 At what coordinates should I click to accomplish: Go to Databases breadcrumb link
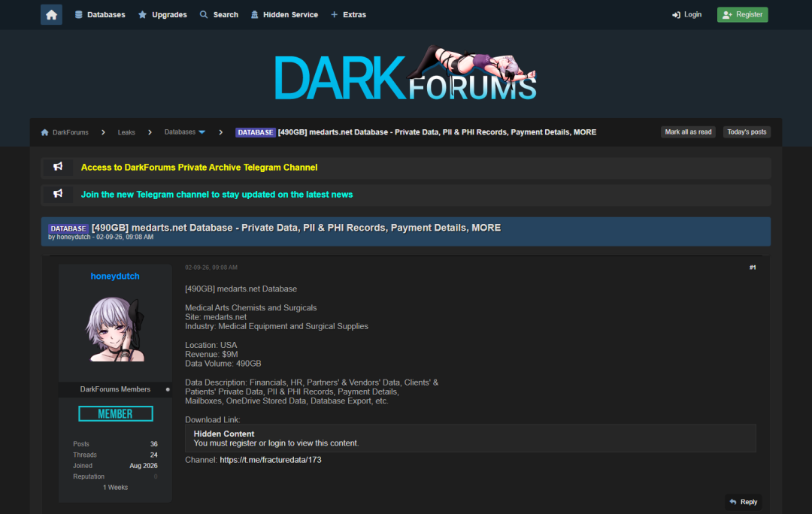tap(180, 132)
